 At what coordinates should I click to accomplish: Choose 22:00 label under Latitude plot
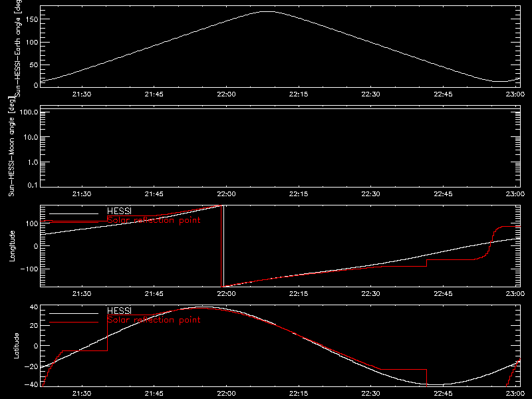tap(226, 394)
